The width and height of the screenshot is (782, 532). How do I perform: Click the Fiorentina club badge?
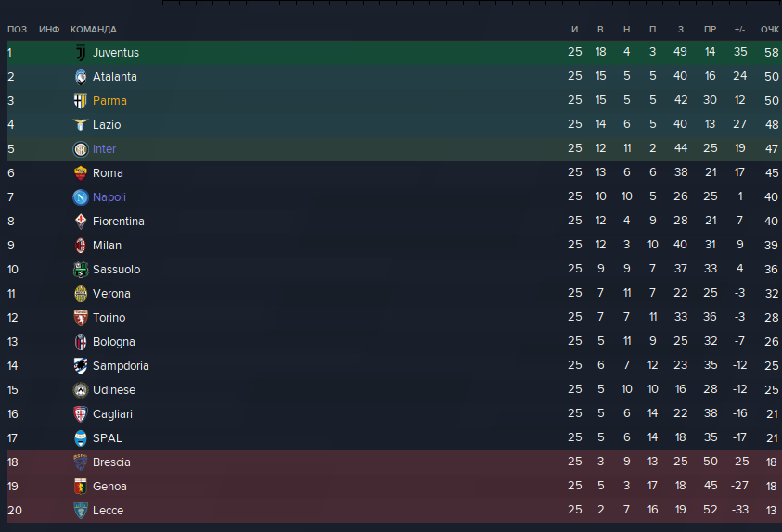tap(80, 222)
